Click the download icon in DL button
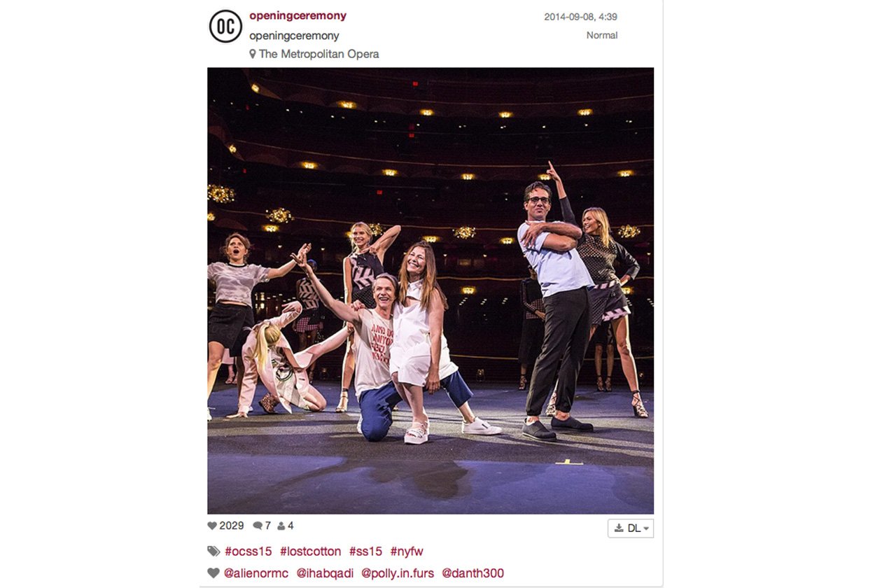Image resolution: width=882 pixels, height=588 pixels. (619, 528)
